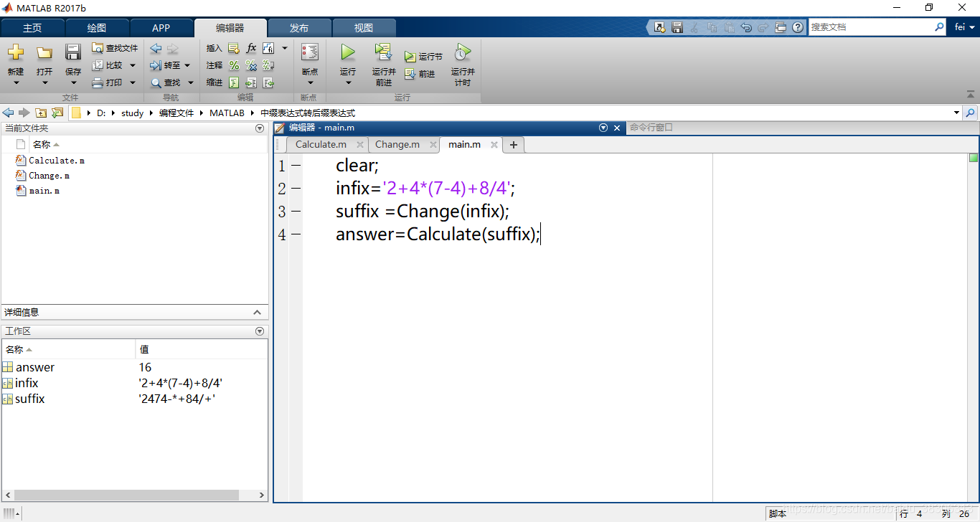Click the percent comment icon beside 注释
Image resolution: width=980 pixels, height=522 pixels.
coord(234,65)
